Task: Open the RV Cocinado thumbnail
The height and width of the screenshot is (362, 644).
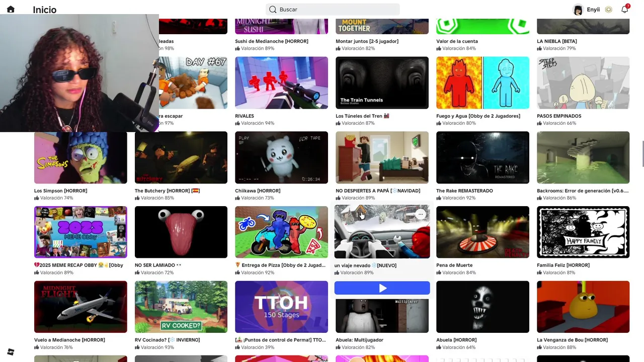Action: pyautogui.click(x=181, y=307)
